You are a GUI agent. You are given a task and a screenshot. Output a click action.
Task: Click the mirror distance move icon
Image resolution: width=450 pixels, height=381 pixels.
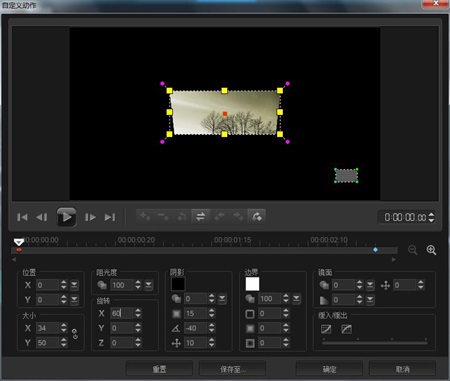385,285
